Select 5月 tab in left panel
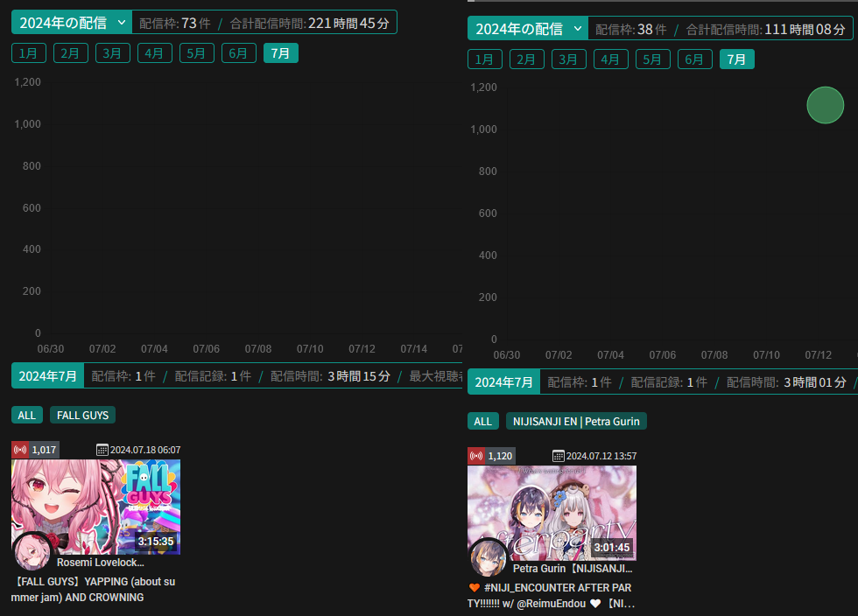The width and height of the screenshot is (858, 616). 196,53
